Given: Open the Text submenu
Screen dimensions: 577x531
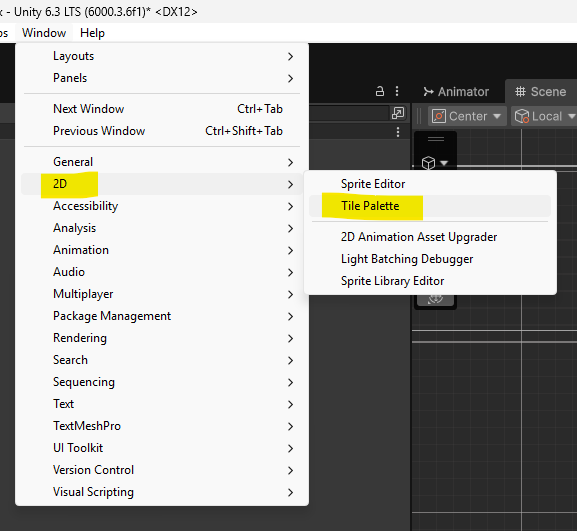Looking at the screenshot, I should pyautogui.click(x=162, y=404).
